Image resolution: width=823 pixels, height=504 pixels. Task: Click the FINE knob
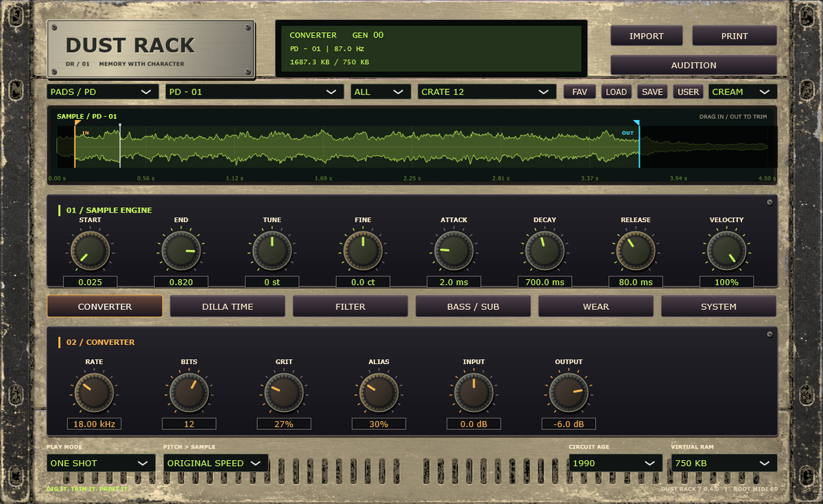tap(363, 250)
